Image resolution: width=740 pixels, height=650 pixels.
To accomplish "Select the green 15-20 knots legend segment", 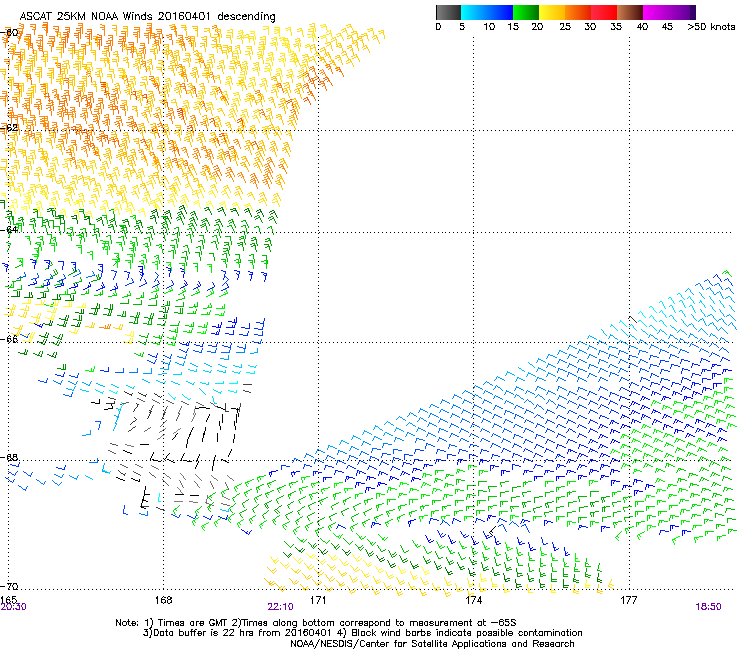I will 526,12.
